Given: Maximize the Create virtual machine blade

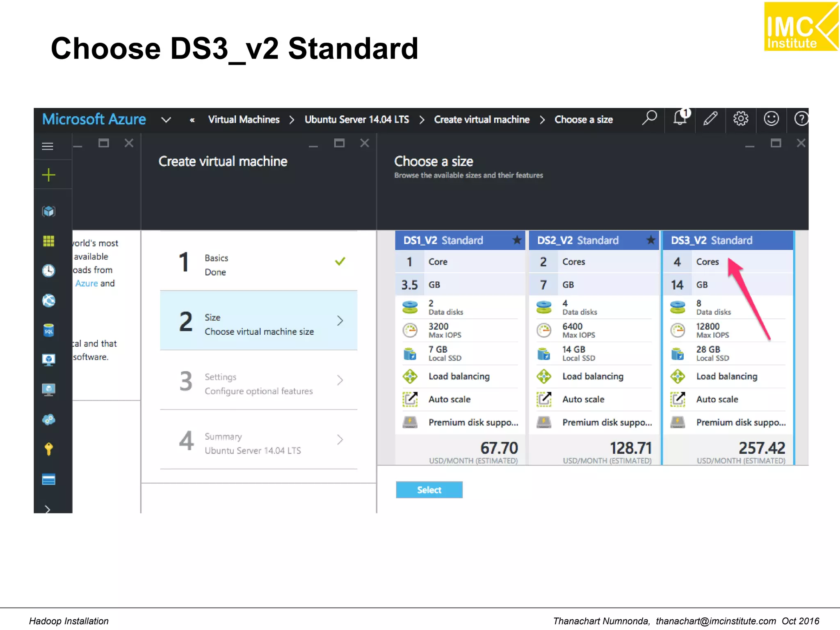Looking at the screenshot, I should 339,143.
